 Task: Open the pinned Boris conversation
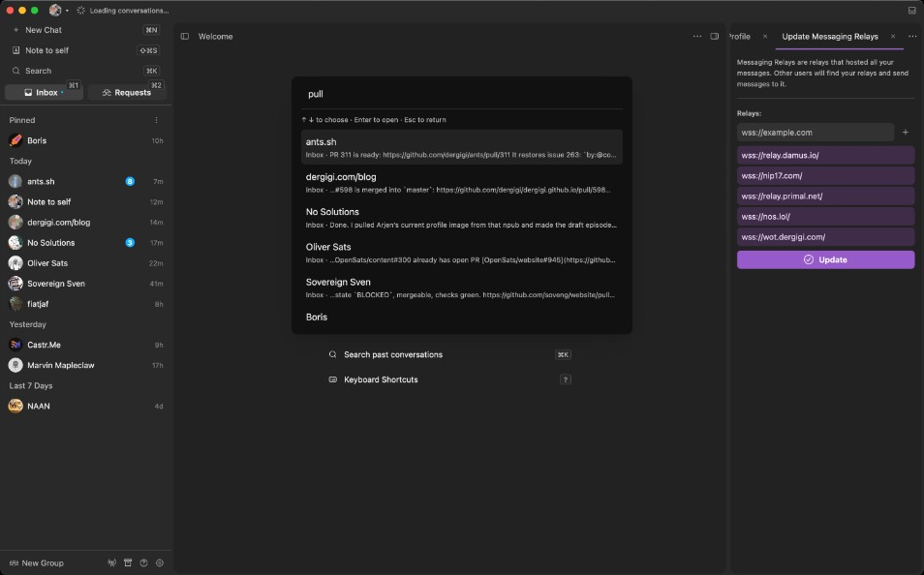pyautogui.click(x=86, y=140)
